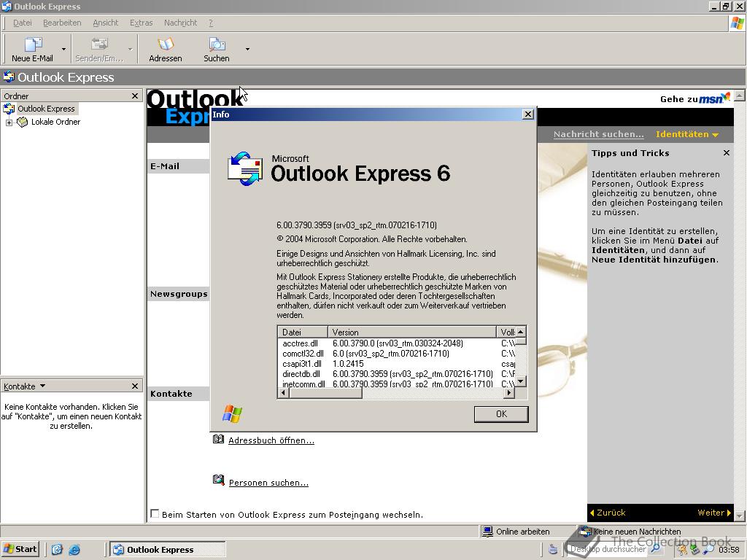Screen dimensions: 747x560
Task: Click the Personen suchen link
Action: [268, 483]
